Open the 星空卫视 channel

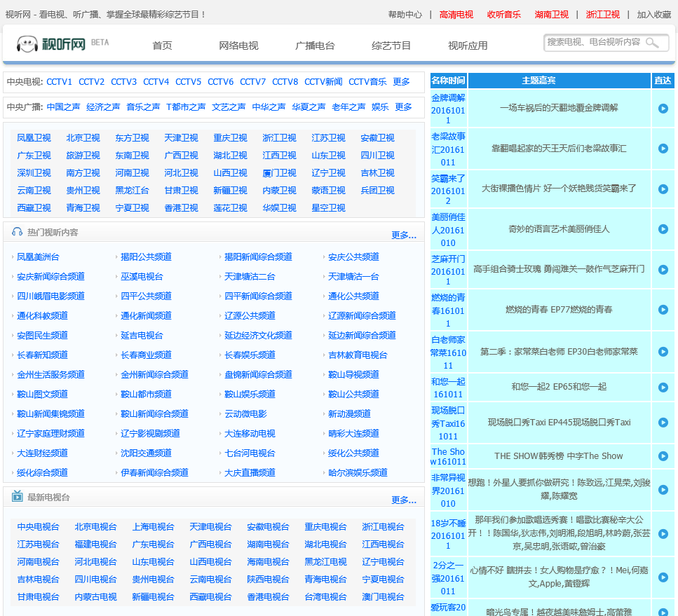329,208
